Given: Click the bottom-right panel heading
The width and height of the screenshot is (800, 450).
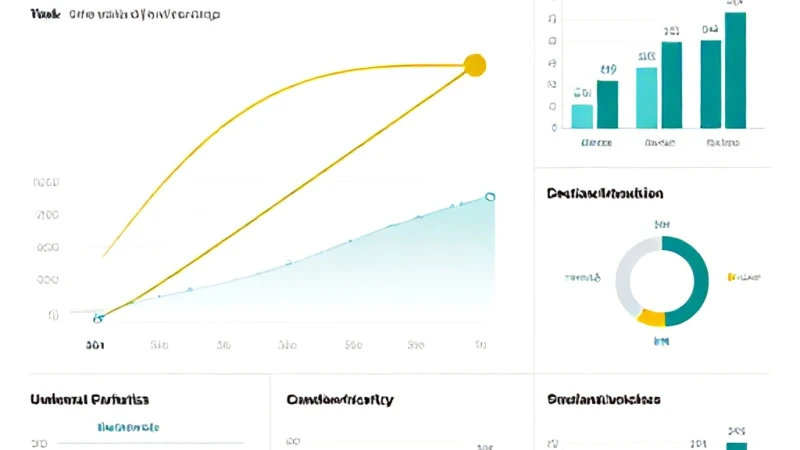Looking at the screenshot, I should coord(604,399).
